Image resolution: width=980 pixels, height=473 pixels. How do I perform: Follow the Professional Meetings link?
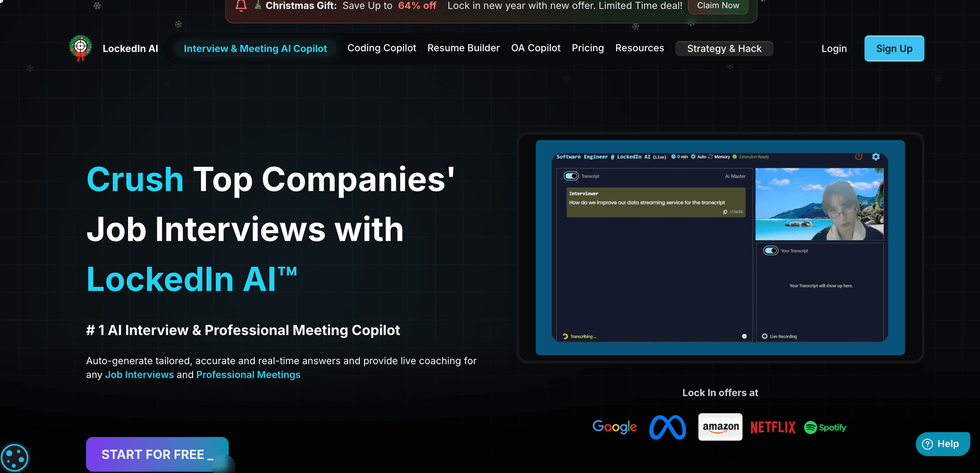(x=248, y=375)
